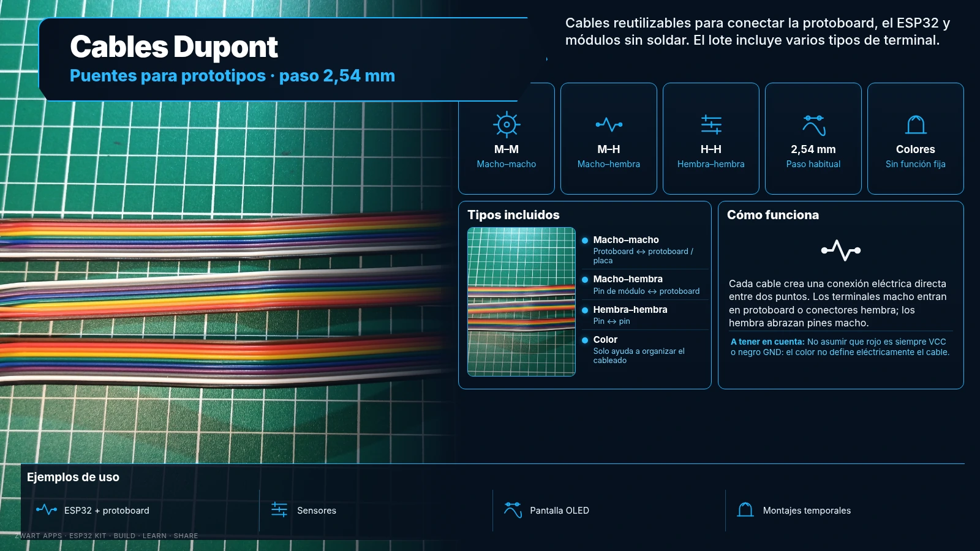Click the Sensores example label

pos(317,511)
